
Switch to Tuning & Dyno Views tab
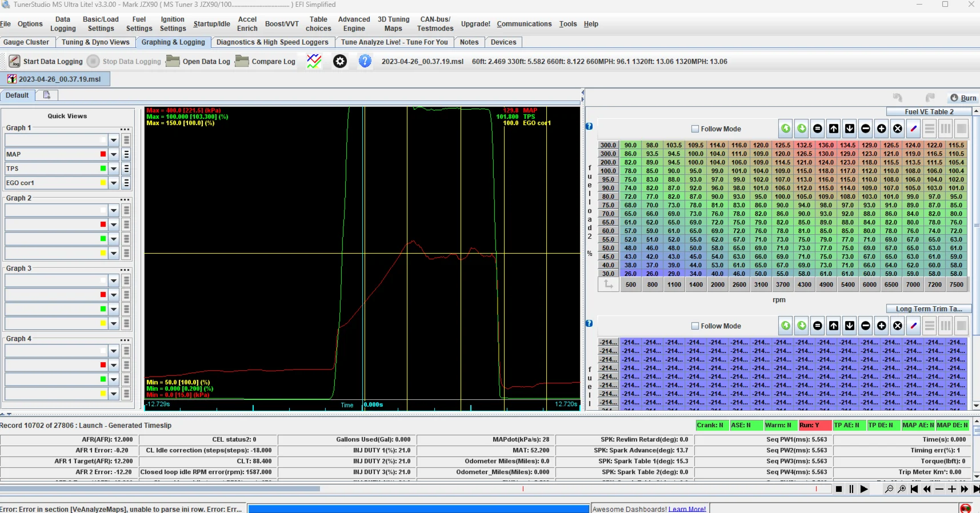point(95,42)
